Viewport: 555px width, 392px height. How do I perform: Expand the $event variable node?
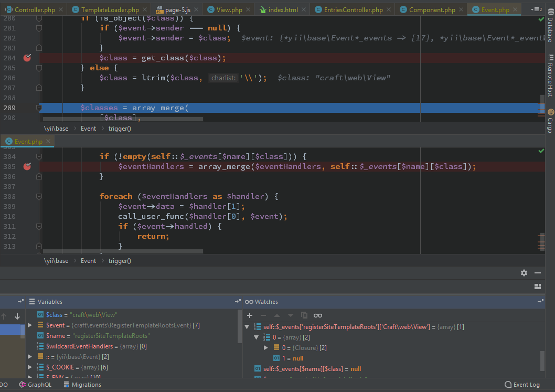coord(30,325)
